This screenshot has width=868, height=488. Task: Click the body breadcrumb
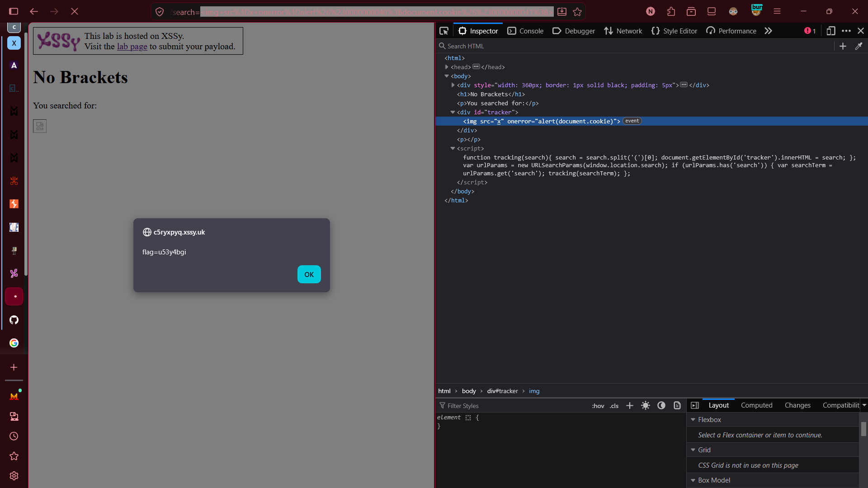[x=469, y=391]
